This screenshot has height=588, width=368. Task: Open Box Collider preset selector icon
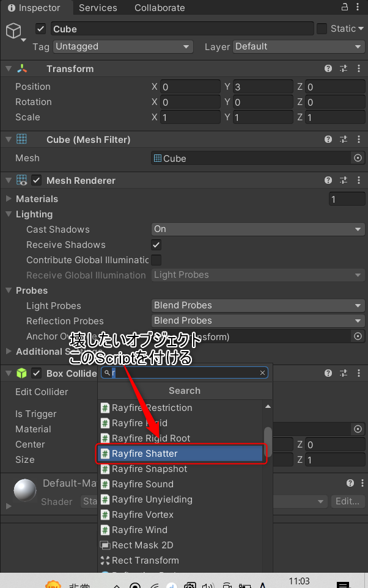point(344,373)
